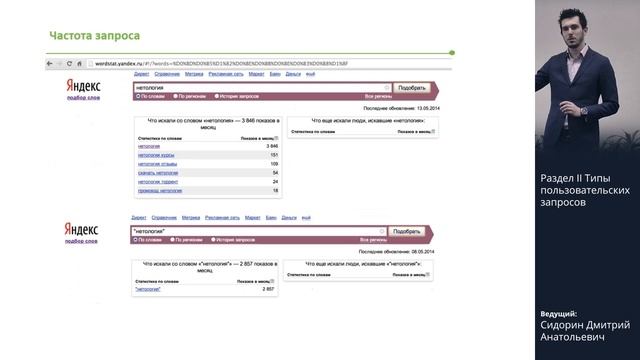Select История запросов radio under unquoted нетология
640x360 pixels.
[x=217, y=96]
